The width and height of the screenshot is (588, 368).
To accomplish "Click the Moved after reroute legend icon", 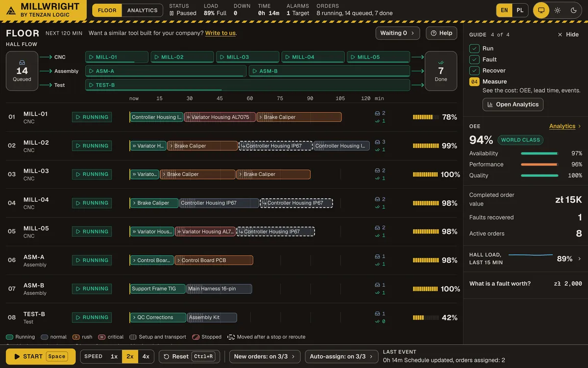I will click(x=231, y=337).
